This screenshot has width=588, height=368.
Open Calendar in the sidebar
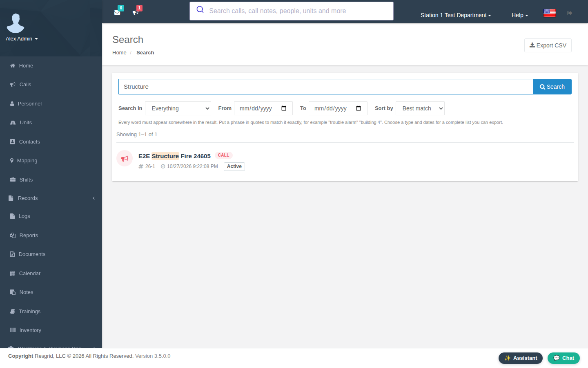tap(51, 274)
